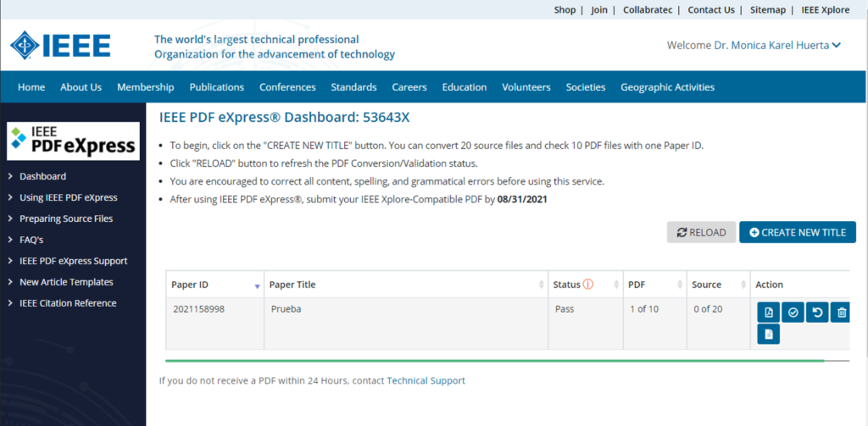Open the Sitemap link
This screenshot has height=426, width=868.
click(x=768, y=10)
